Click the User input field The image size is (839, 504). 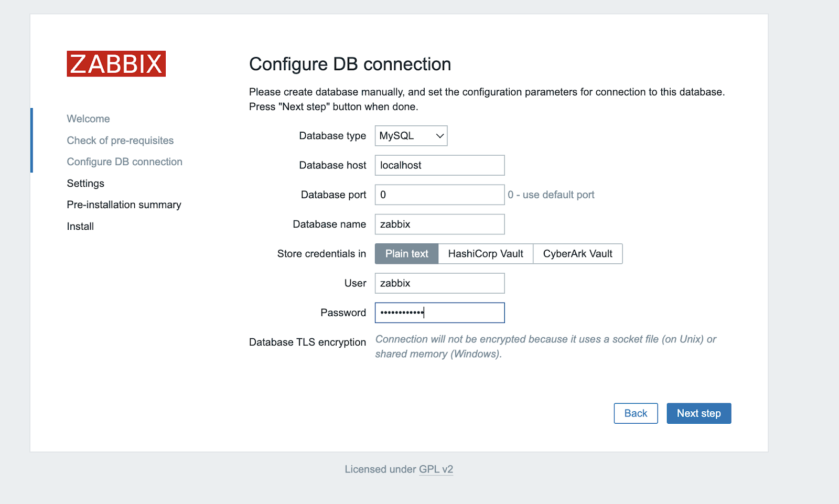coord(439,283)
